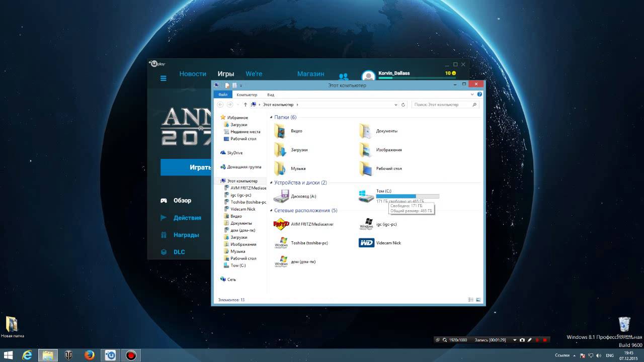Open the Новая папка desktop folder
The image size is (644, 362).
click(12, 327)
